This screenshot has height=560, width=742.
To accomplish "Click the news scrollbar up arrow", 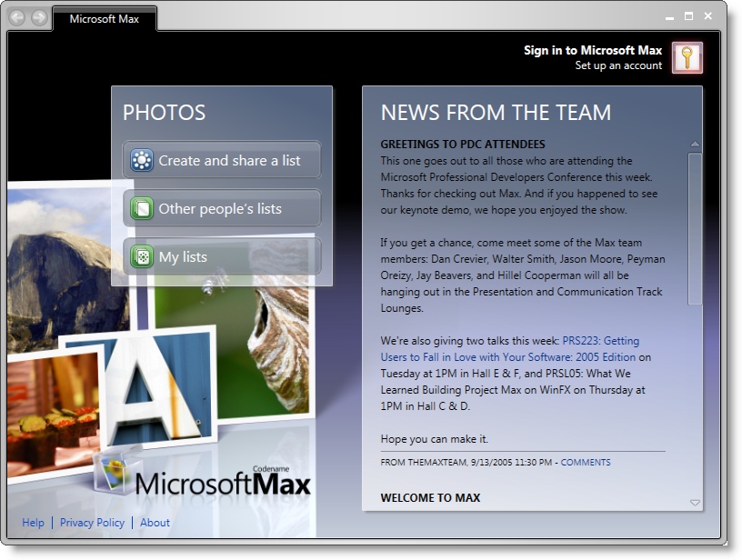I will coord(695,145).
